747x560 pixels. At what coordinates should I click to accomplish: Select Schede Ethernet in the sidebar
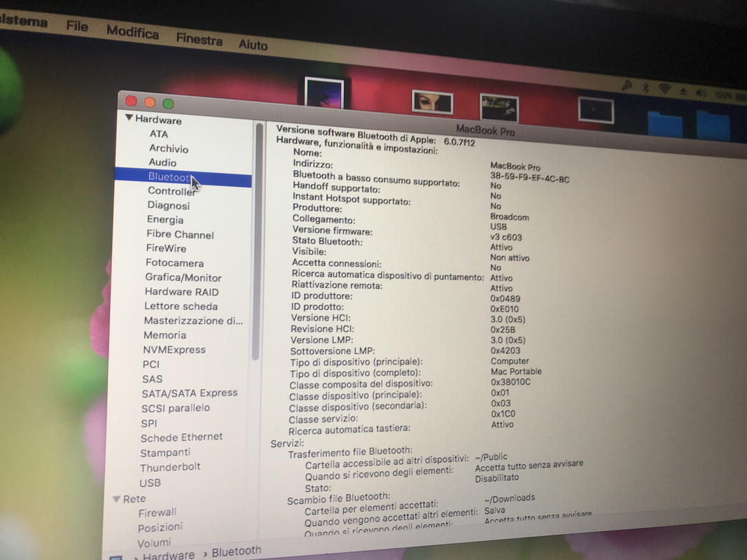click(x=181, y=437)
